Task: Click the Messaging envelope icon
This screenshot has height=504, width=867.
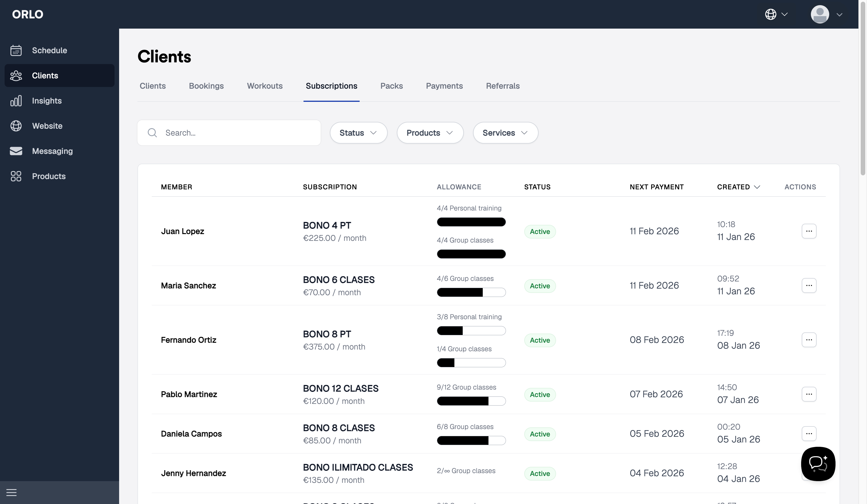Action: pos(16,151)
